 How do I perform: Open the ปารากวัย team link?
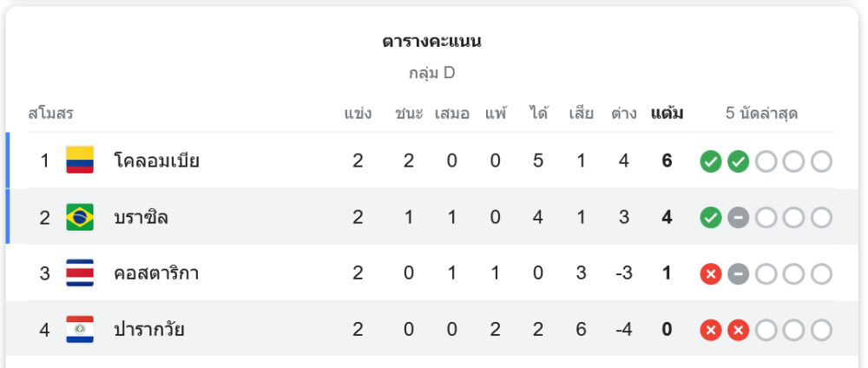pos(148,330)
